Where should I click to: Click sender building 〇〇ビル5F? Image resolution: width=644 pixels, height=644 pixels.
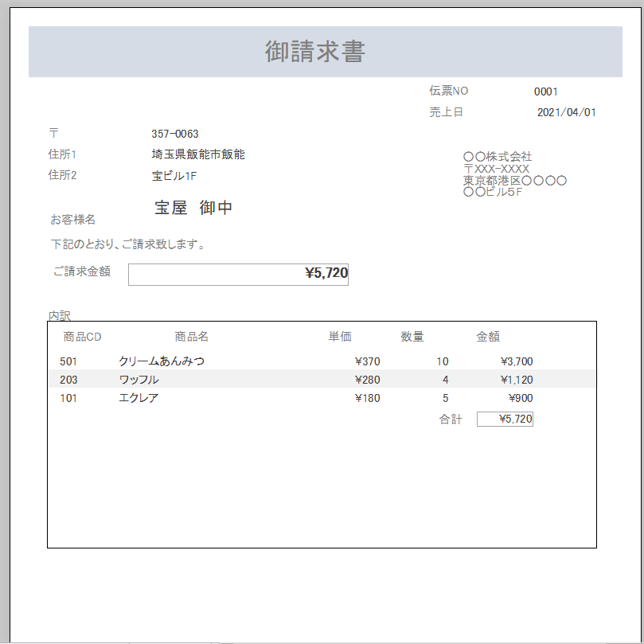click(x=493, y=192)
